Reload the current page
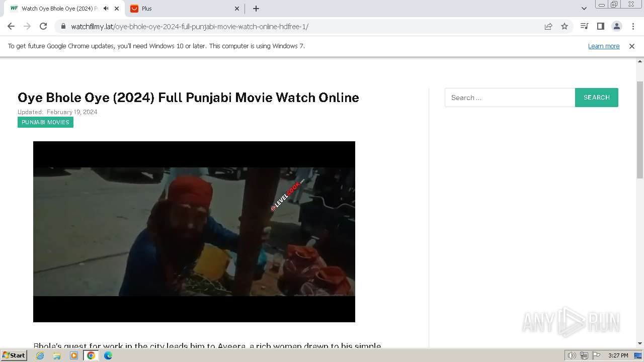The height and width of the screenshot is (362, 644). click(x=43, y=26)
